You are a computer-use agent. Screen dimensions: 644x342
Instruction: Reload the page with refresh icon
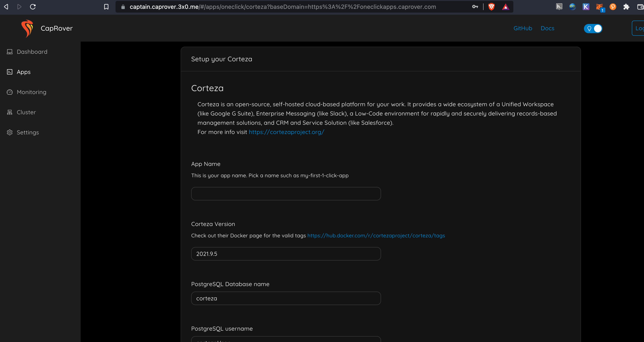click(x=33, y=7)
